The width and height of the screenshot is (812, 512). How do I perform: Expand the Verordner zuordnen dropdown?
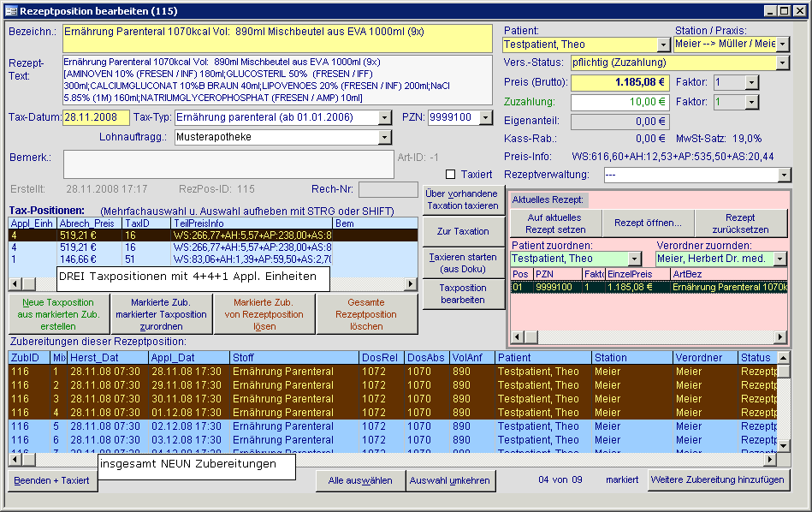tap(779, 259)
